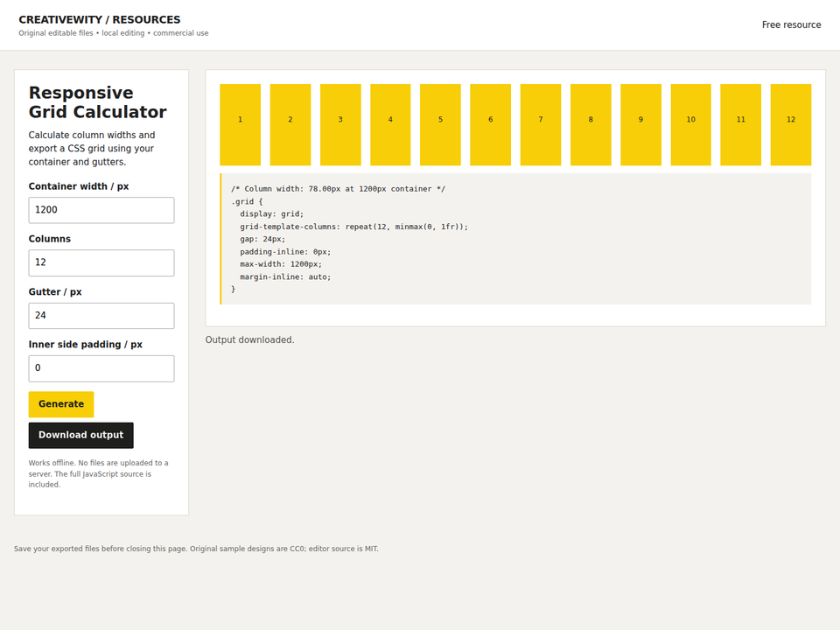Click the Responsive Grid Calculator heading
This screenshot has height=630, width=840.
pos(97,102)
